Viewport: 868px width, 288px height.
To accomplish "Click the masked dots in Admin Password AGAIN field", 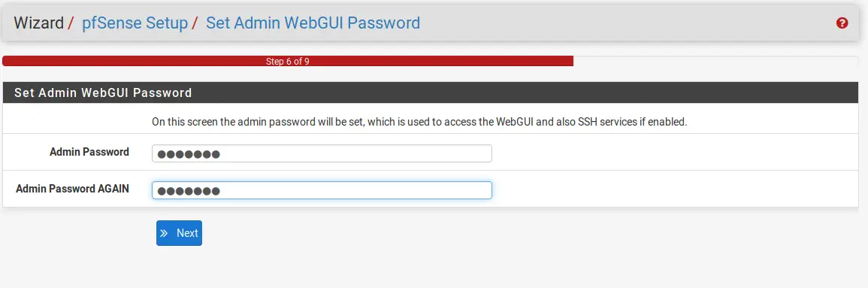I will click(188, 191).
